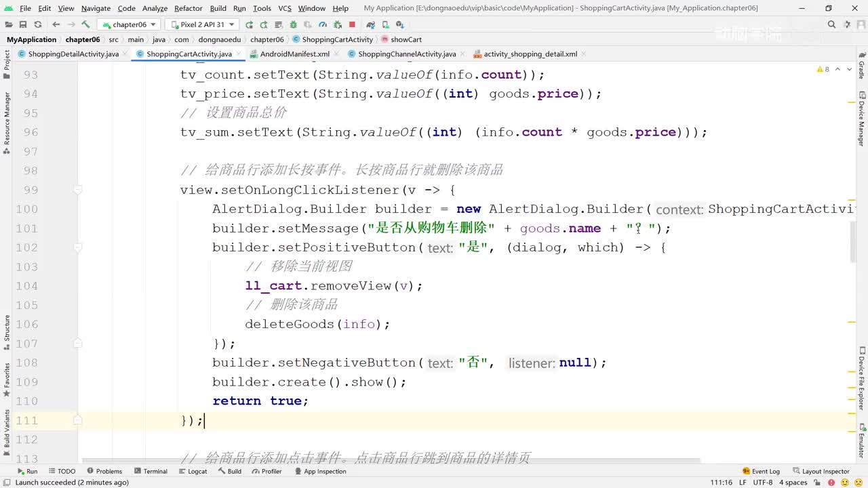Screen dimensions: 868x488
Task: Collapse the lambda fold marker at line 107
Action: coord(78,344)
